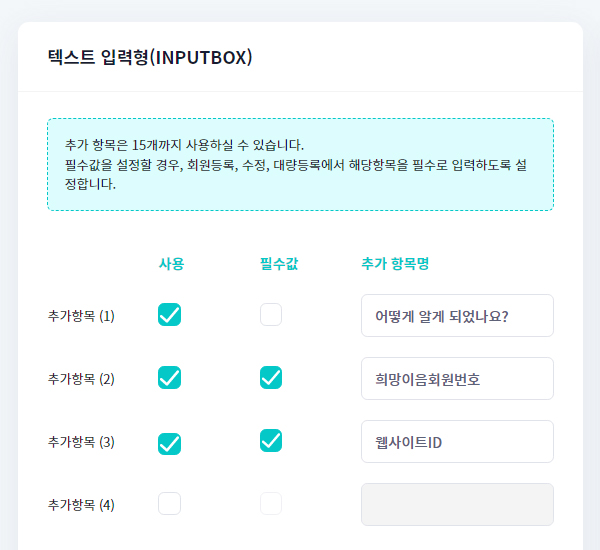Uncheck 사용 checkbox for 추가항목 (2)
The width and height of the screenshot is (600, 550).
pyautogui.click(x=169, y=378)
